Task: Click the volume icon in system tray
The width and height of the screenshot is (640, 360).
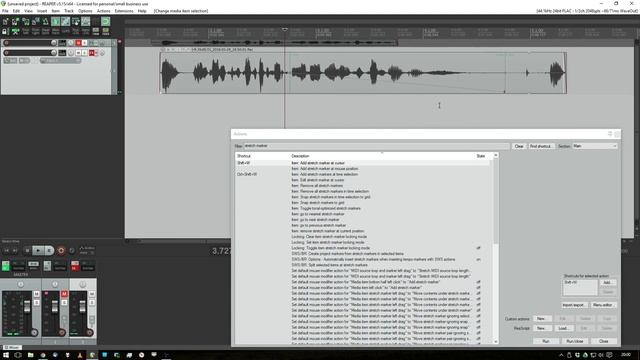Action: pos(601,355)
